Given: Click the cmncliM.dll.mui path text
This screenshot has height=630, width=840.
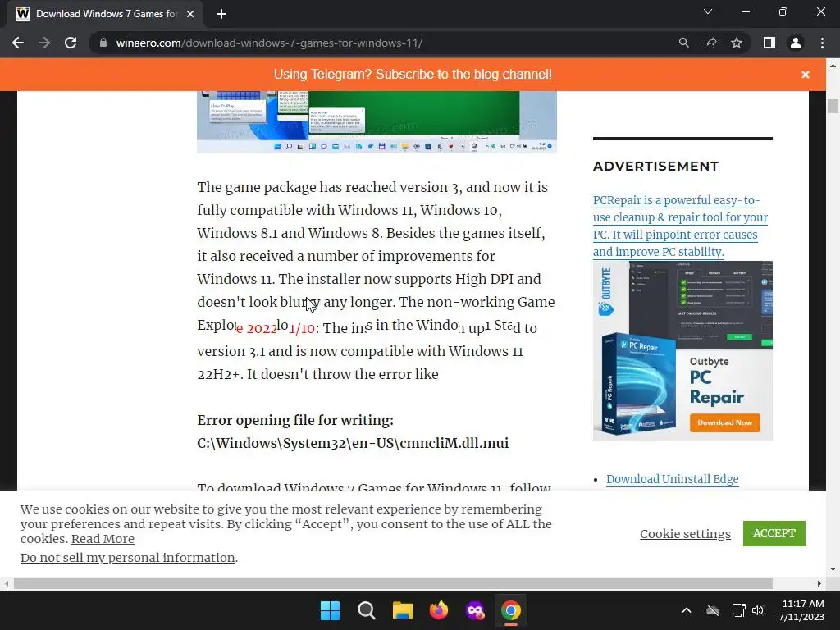Looking at the screenshot, I should pyautogui.click(x=353, y=443).
